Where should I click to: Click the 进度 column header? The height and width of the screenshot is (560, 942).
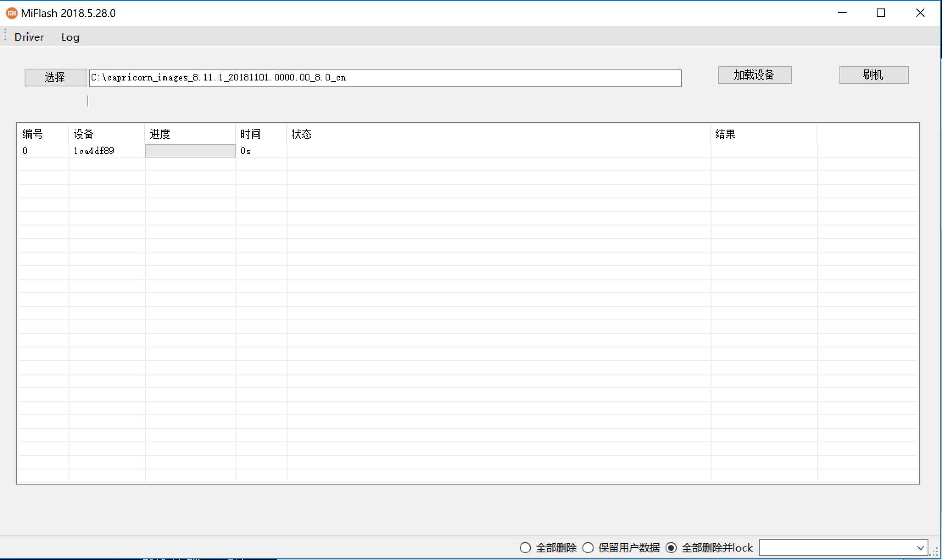(x=160, y=134)
